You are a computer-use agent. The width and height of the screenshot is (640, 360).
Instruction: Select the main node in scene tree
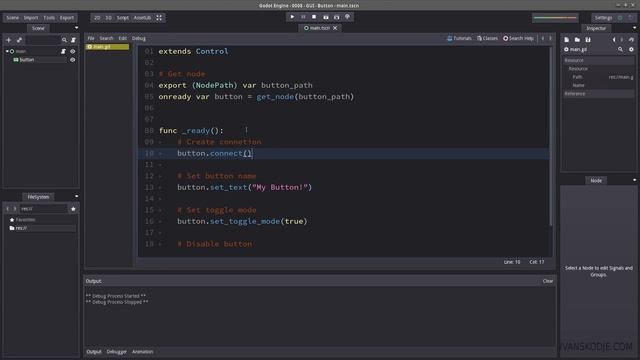tap(20, 51)
